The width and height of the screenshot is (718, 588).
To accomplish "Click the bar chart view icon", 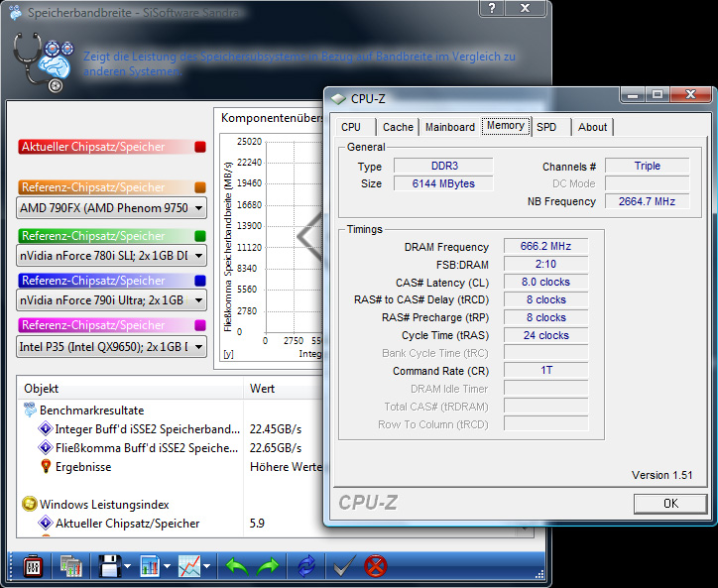I will pyautogui.click(x=150, y=567).
